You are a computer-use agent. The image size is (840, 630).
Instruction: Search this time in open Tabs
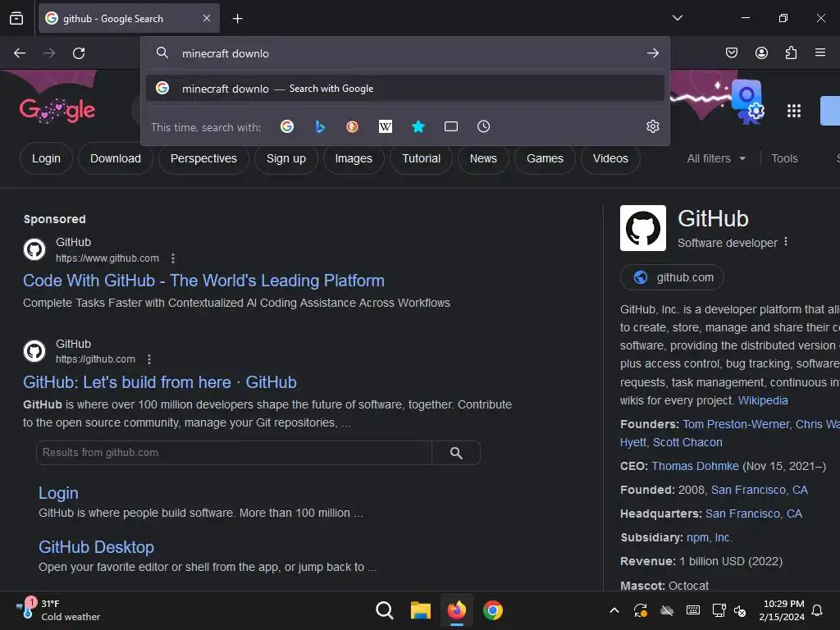(451, 126)
